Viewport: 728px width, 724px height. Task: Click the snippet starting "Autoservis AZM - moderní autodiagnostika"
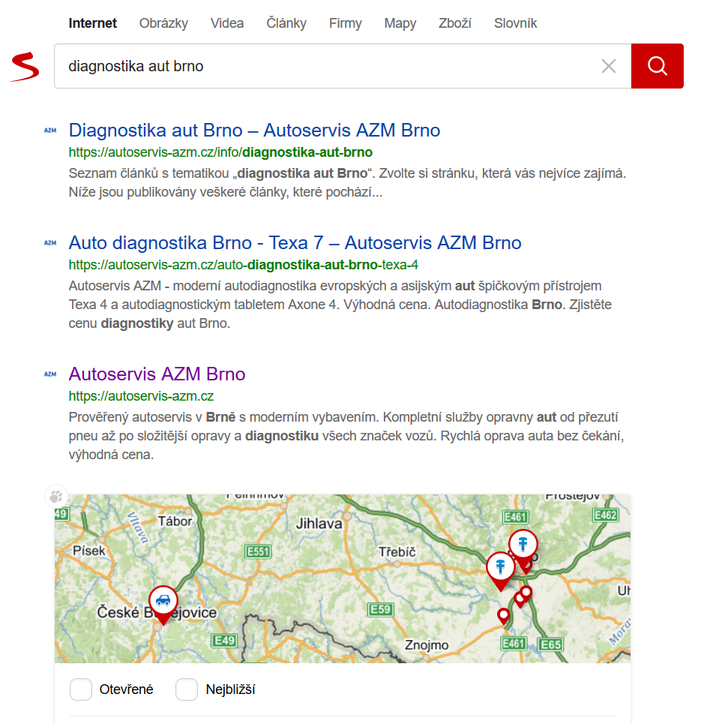(x=340, y=305)
